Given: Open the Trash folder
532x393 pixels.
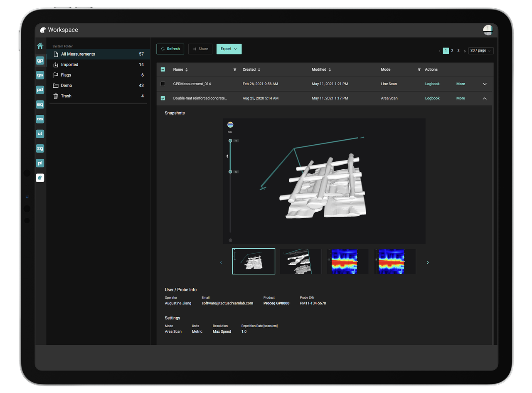Looking at the screenshot, I should coord(98,96).
